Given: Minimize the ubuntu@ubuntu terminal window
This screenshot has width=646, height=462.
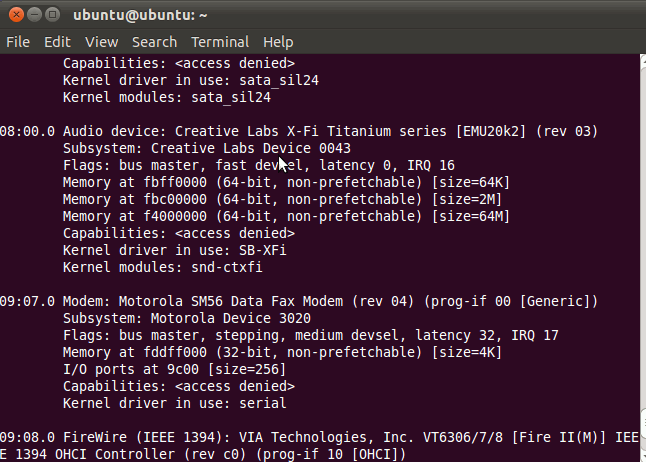Looking at the screenshot, I should tap(33, 15).
